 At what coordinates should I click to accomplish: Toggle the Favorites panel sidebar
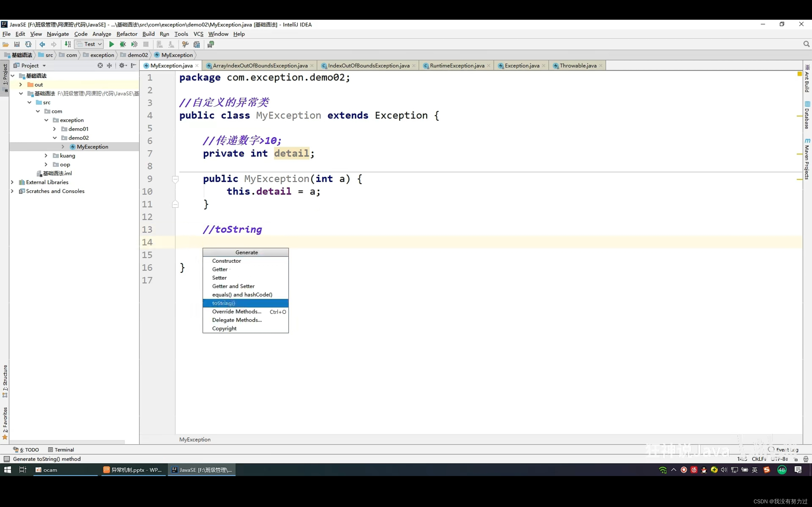5,425
